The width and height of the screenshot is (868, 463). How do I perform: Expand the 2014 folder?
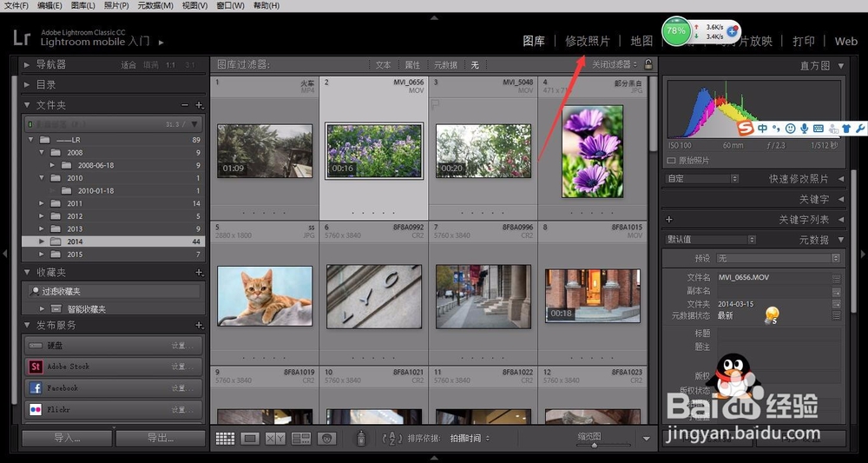click(x=42, y=241)
